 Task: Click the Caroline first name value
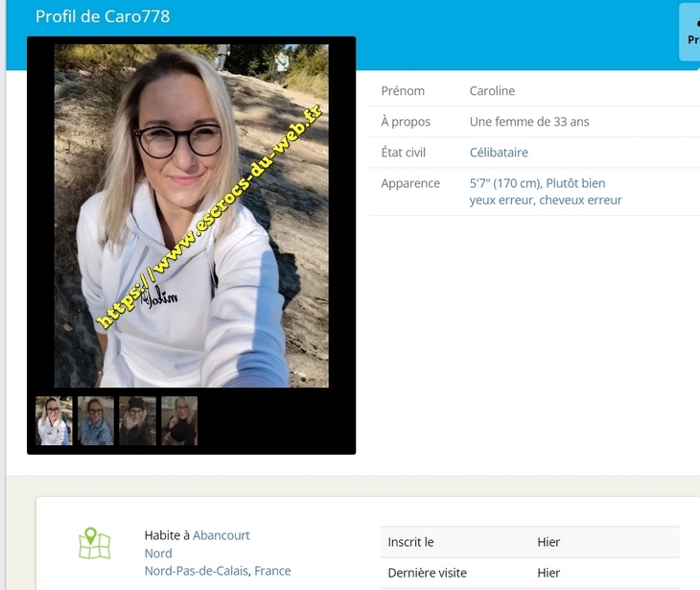pos(492,91)
